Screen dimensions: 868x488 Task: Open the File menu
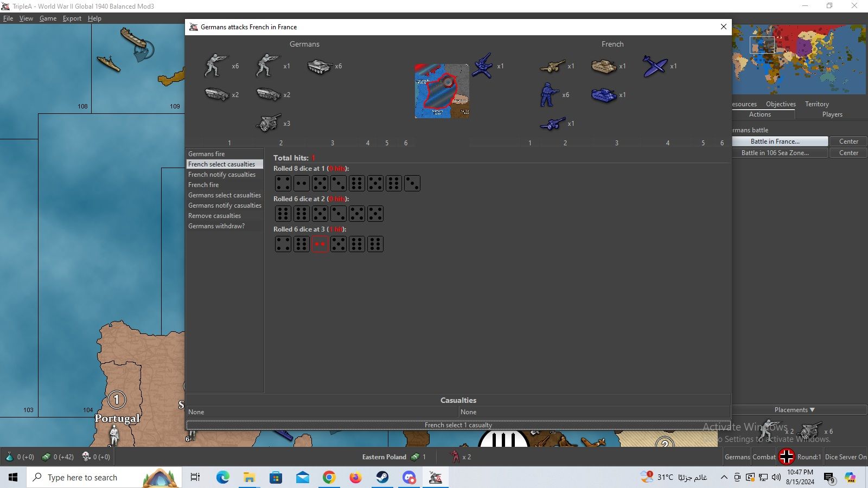(8, 18)
